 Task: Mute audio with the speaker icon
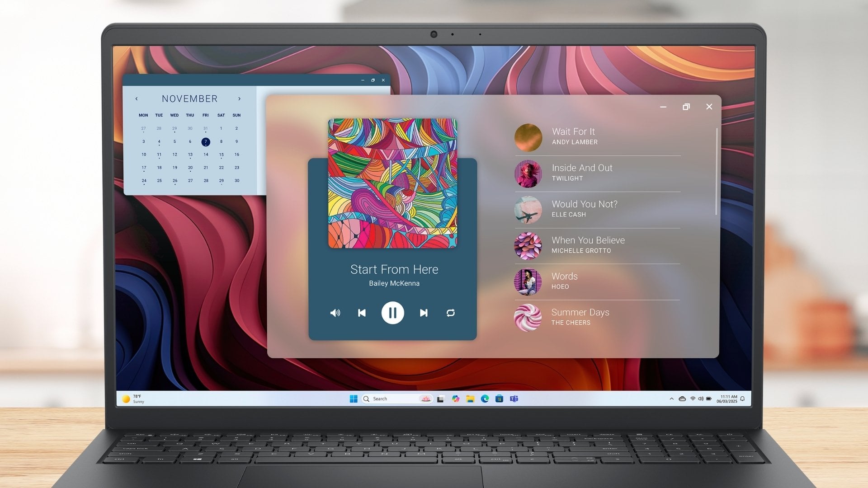[x=335, y=313]
